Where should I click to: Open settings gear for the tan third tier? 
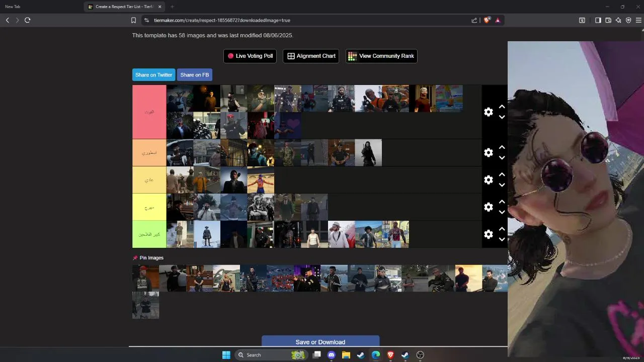coord(489,180)
